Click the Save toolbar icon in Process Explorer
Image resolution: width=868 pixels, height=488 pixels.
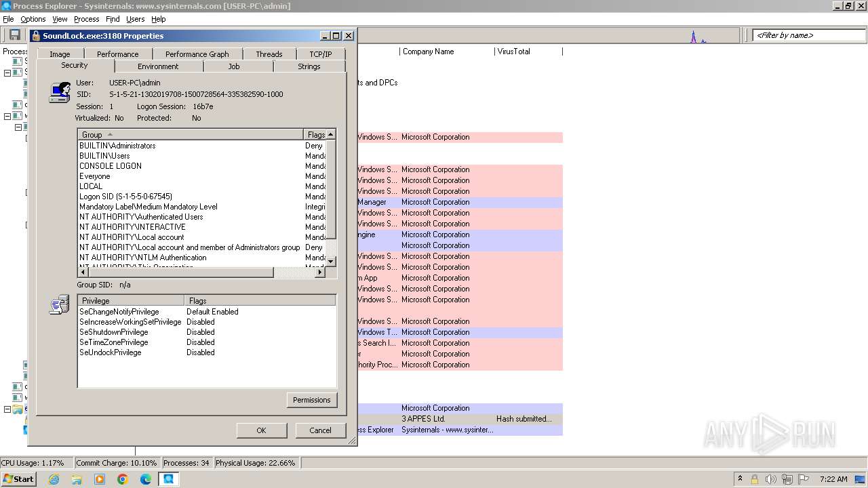click(x=14, y=35)
